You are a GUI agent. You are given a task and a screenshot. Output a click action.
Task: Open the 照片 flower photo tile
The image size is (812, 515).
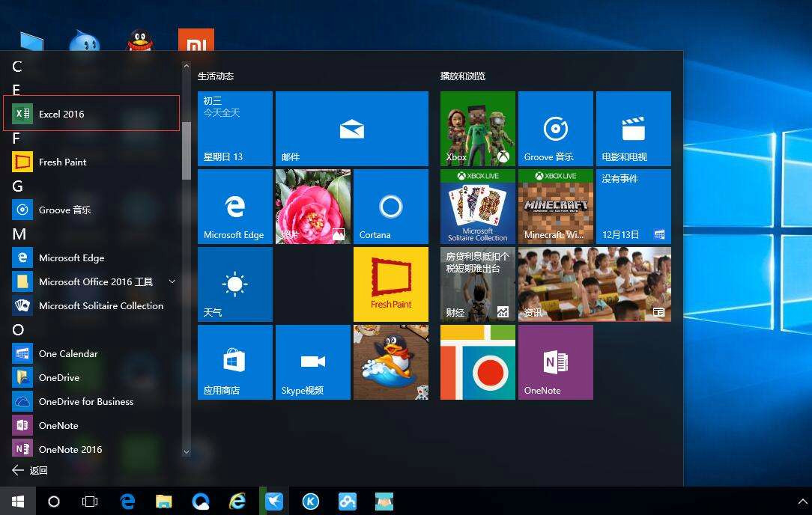[x=312, y=207]
